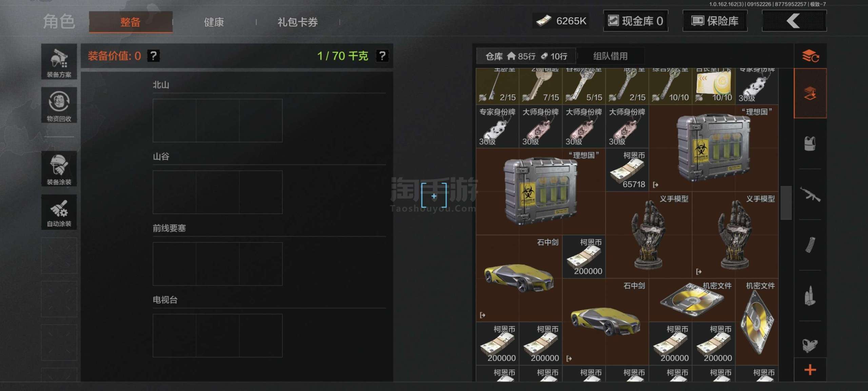Open the 组队借用 tab
The height and width of the screenshot is (391, 868).
[x=610, y=56]
